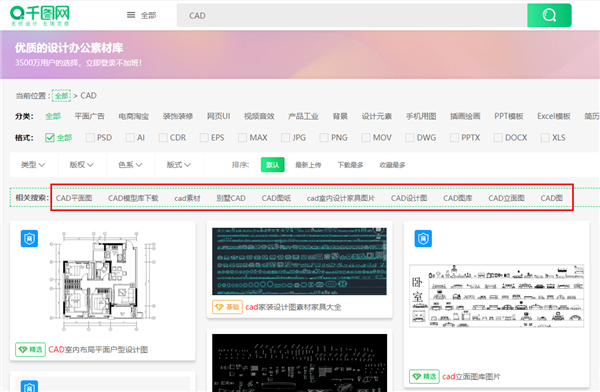This screenshot has height=392, width=600.
Task: Open the cad立面图库图片 thumbnail
Action: [x=497, y=296]
